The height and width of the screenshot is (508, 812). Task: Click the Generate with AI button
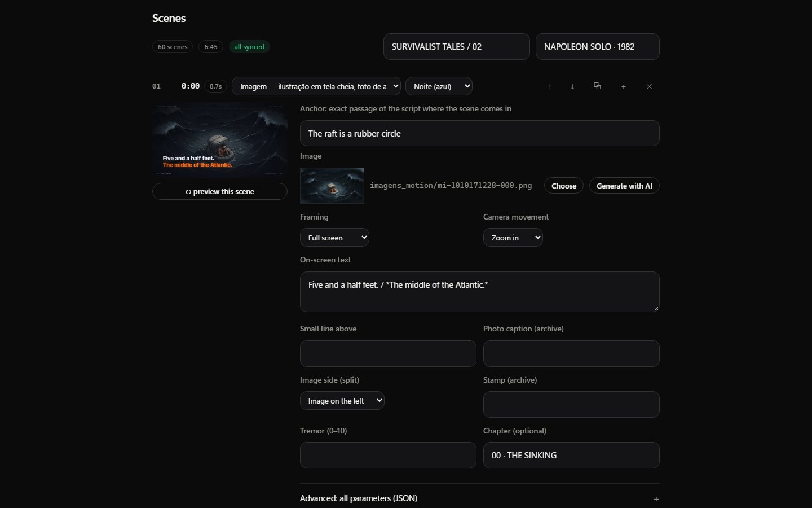[x=624, y=186]
